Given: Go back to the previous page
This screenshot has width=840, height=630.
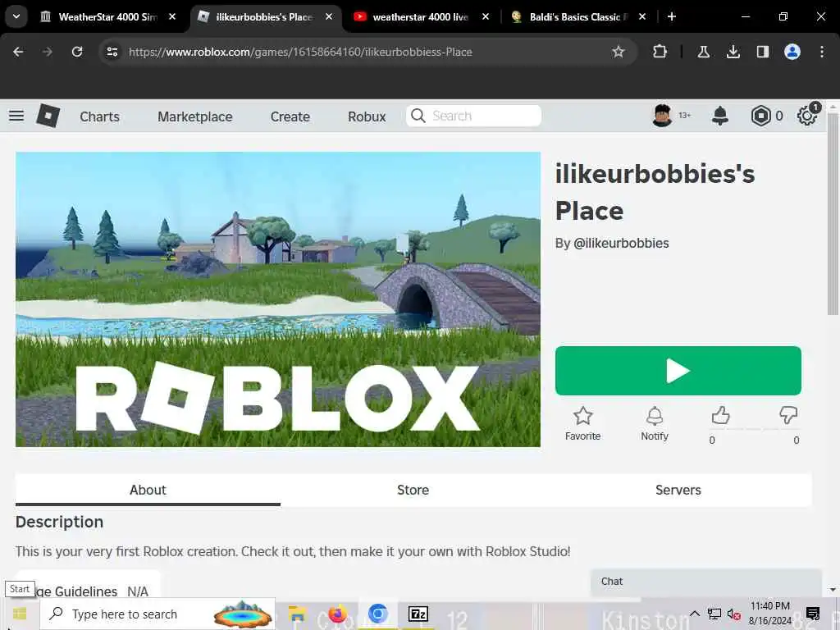Looking at the screenshot, I should coord(18,52).
